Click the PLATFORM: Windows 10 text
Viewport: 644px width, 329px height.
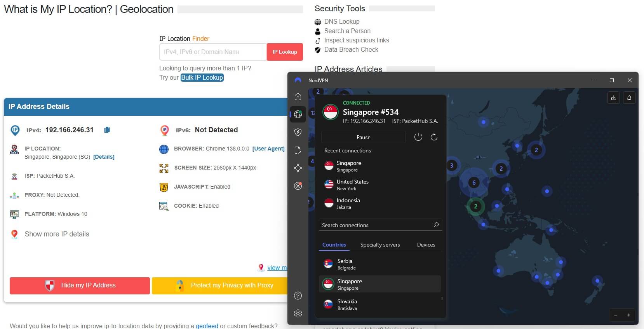[x=56, y=214]
